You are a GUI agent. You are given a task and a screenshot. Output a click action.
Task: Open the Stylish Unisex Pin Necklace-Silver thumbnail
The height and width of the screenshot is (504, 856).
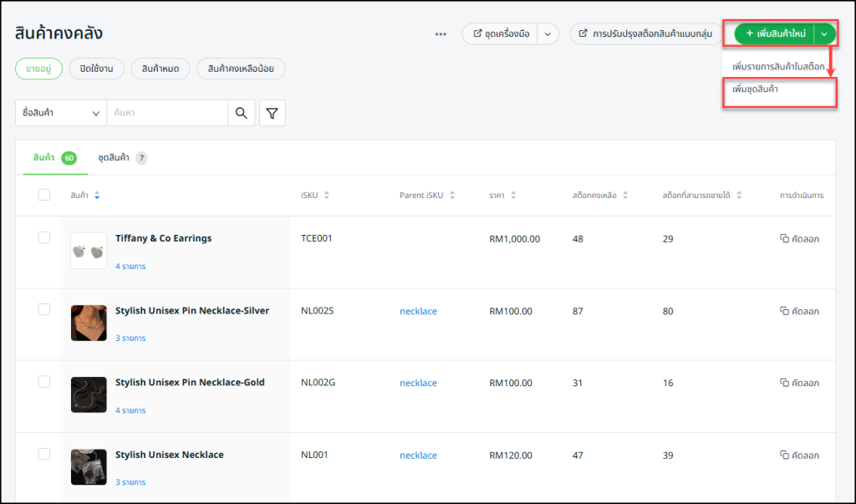coord(89,323)
